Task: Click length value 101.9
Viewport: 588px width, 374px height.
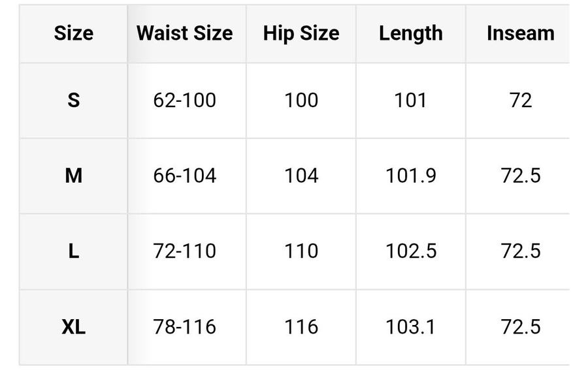Action: [x=410, y=176]
